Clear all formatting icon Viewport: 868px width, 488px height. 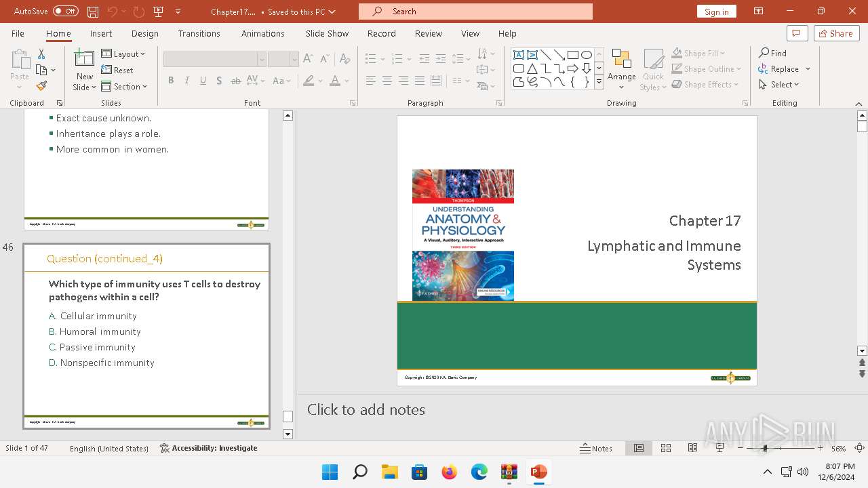344,59
